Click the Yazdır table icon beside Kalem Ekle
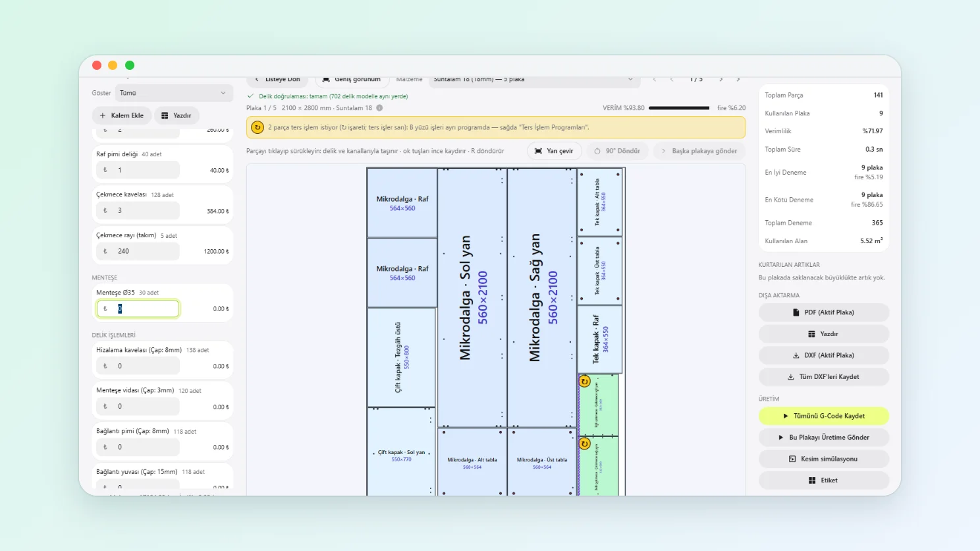980x551 pixels. 165,115
